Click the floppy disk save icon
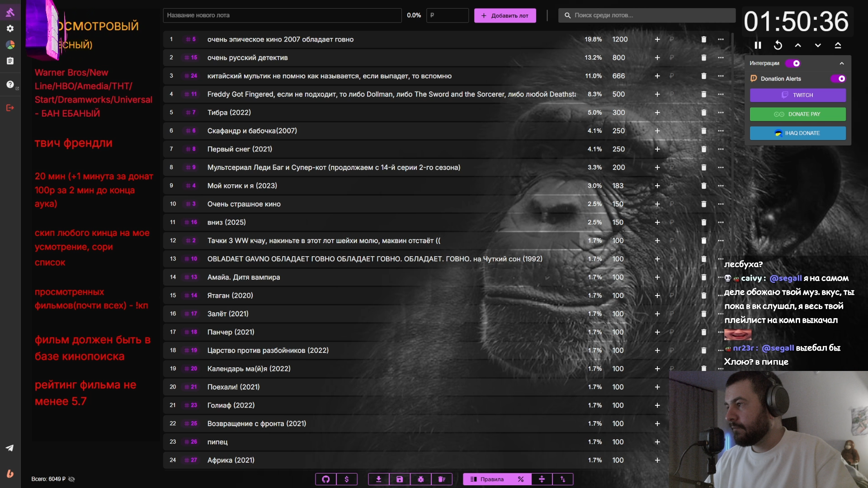The image size is (868, 488). (x=400, y=479)
